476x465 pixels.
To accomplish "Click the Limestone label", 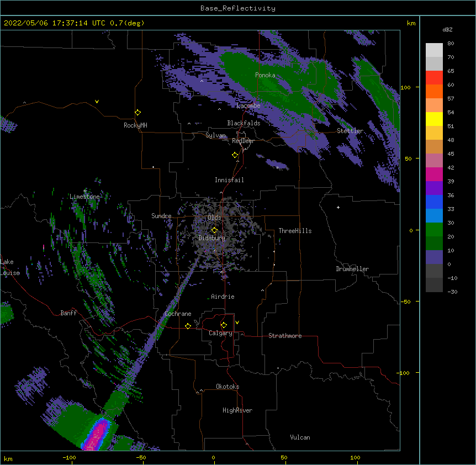I will 84,197.
